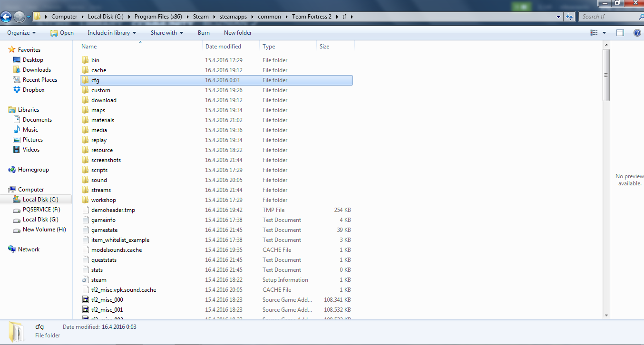Click the Change your view icon
The height and width of the screenshot is (345, 644).
[594, 33]
